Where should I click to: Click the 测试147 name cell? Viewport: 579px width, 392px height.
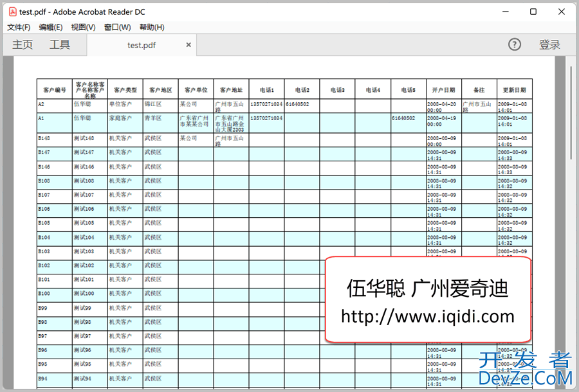click(90, 154)
